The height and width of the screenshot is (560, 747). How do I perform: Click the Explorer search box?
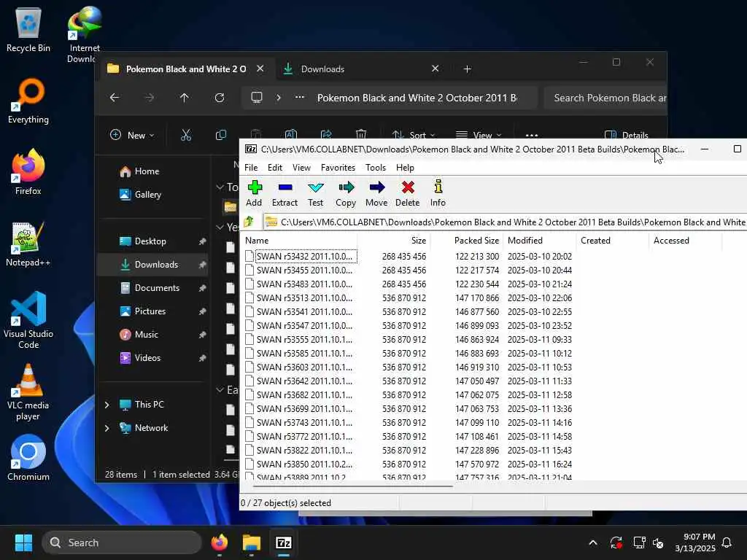pos(605,98)
